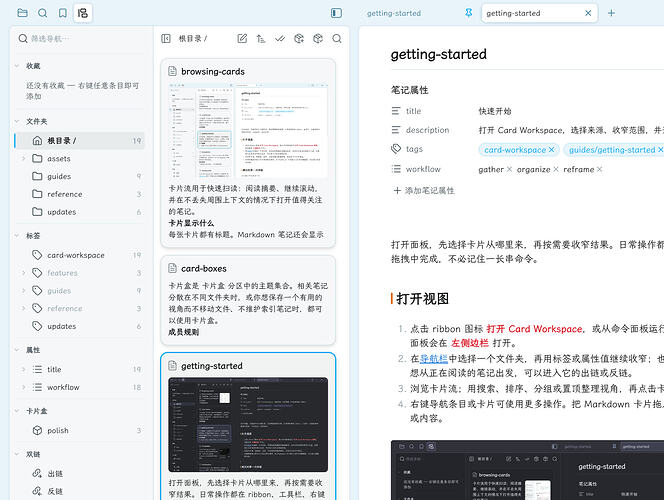The height and width of the screenshot is (500, 664).
Task: Select the 根目录 / home folder row
Action: click(80, 141)
